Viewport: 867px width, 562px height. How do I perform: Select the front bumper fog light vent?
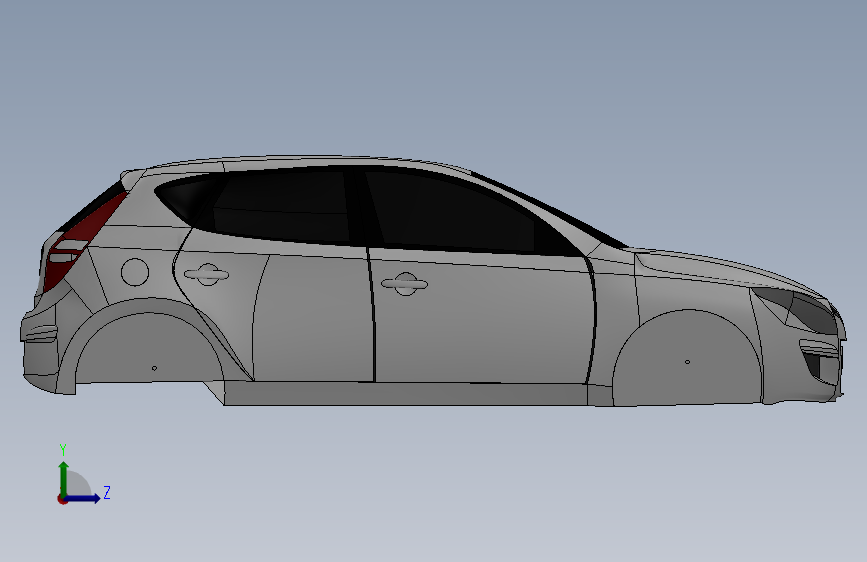click(x=819, y=361)
